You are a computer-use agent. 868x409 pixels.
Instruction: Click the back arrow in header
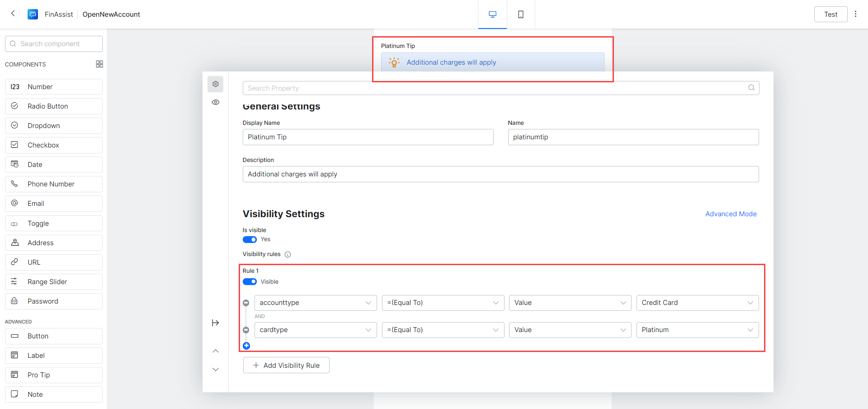click(13, 14)
